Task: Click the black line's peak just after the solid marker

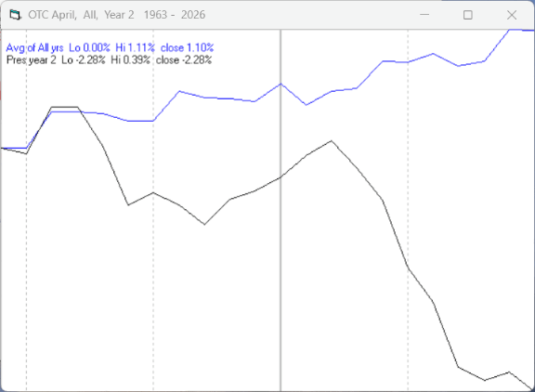Action: [332, 141]
